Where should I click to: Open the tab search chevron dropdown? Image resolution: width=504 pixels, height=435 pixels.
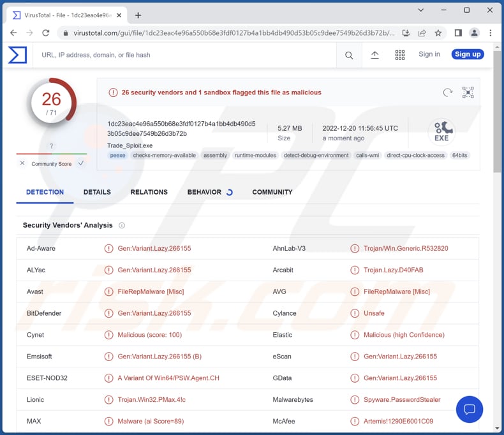tap(420, 10)
